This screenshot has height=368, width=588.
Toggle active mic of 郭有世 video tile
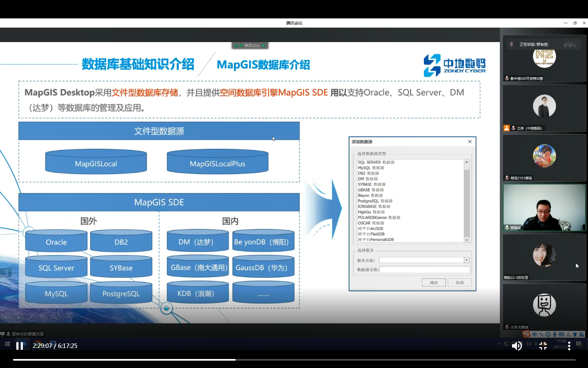(507, 227)
